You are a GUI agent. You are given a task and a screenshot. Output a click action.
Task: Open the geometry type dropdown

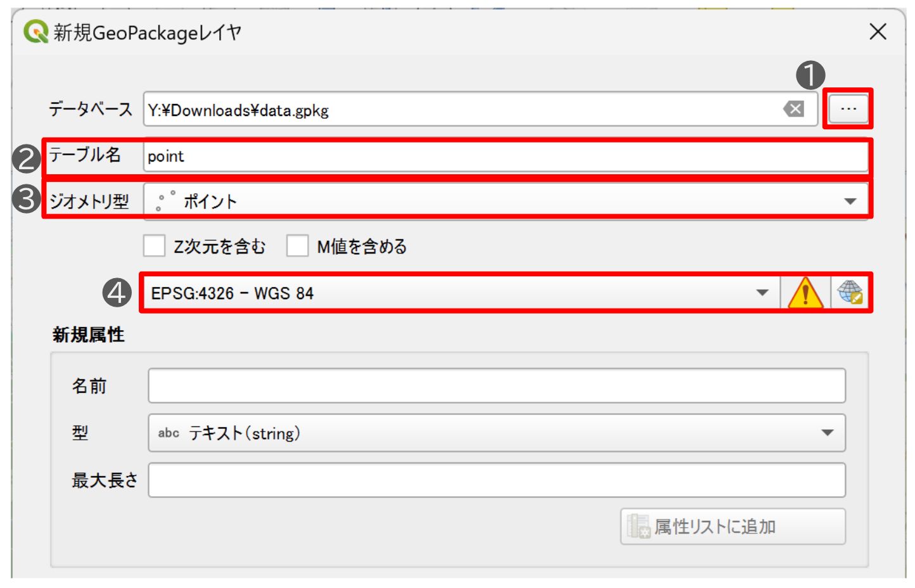point(506,201)
